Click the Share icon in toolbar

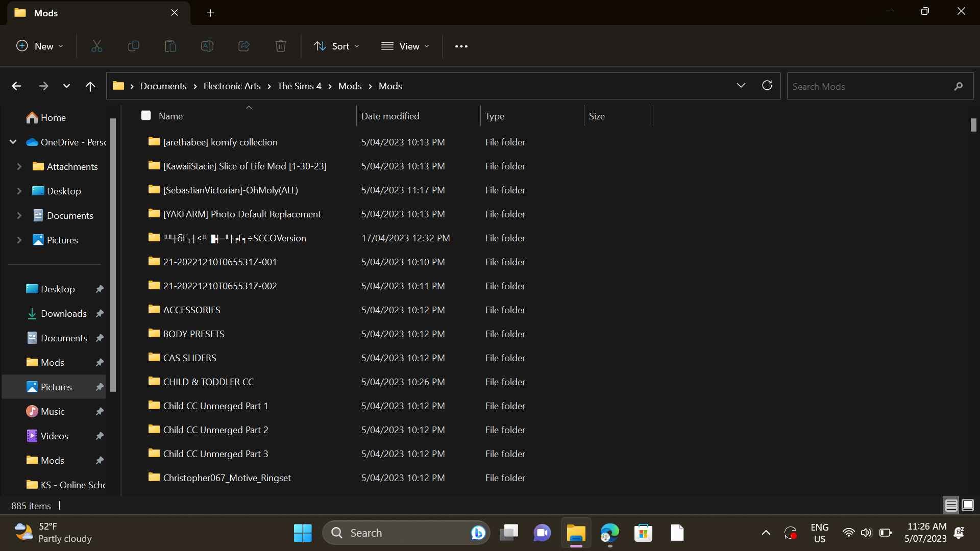(x=244, y=46)
